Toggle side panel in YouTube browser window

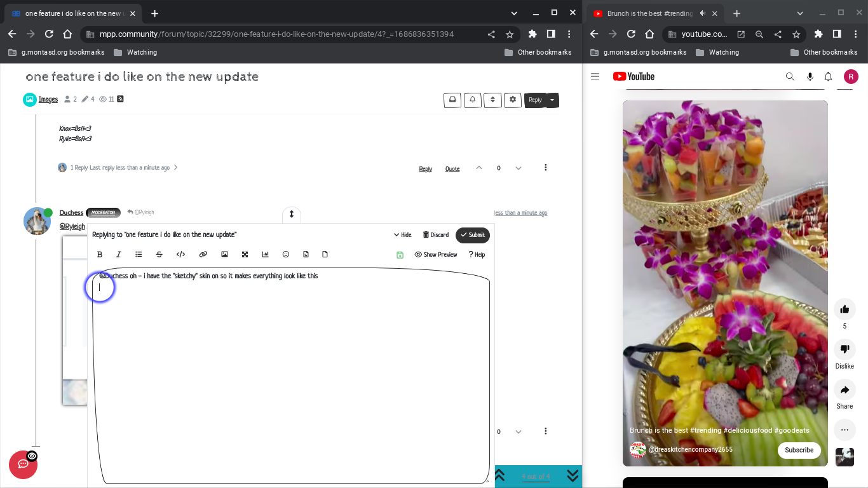tap(837, 34)
